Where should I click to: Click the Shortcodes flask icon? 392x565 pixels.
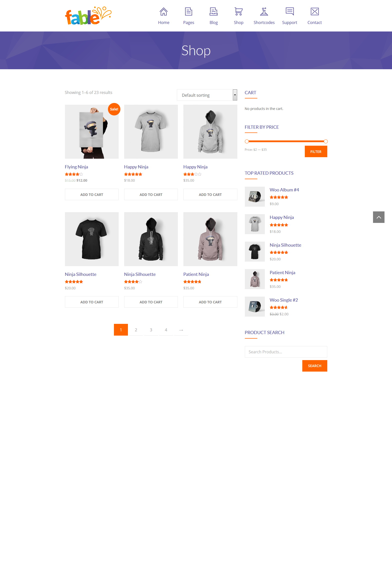tap(264, 11)
